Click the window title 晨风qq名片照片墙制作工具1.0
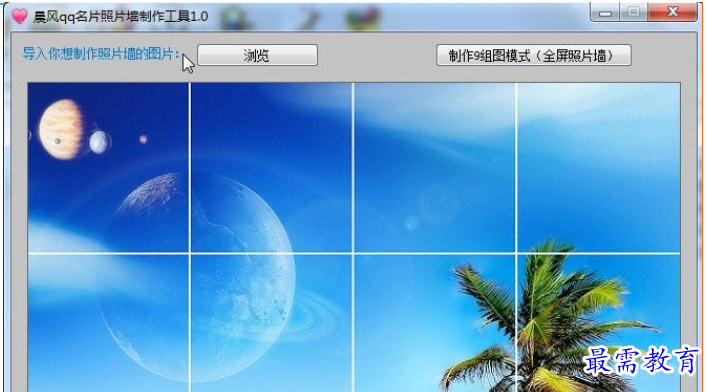707x392 pixels. [x=121, y=17]
